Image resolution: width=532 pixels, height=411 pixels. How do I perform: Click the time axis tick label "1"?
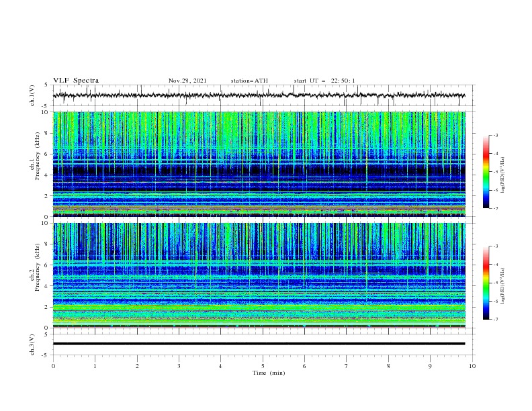[x=95, y=366]
